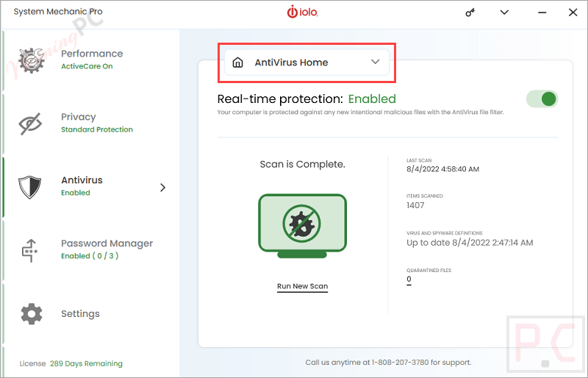Click the Run New Scan link
588x378 pixels.
pos(302,286)
